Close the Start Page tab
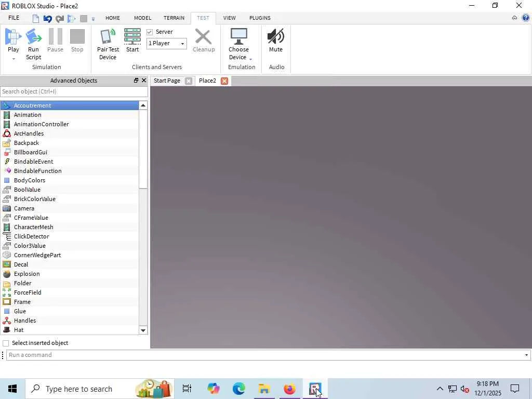 pos(189,81)
